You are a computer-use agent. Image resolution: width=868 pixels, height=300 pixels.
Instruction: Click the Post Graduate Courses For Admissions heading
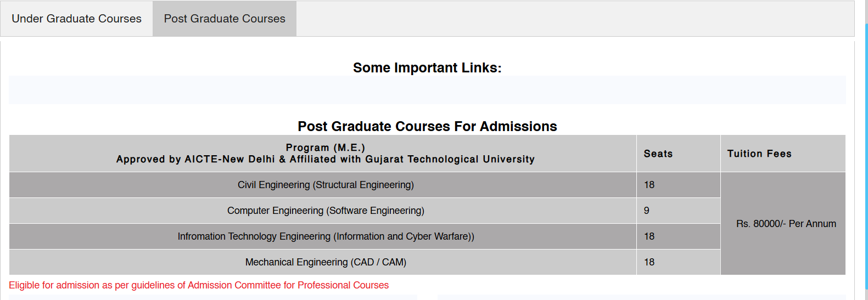[427, 126]
